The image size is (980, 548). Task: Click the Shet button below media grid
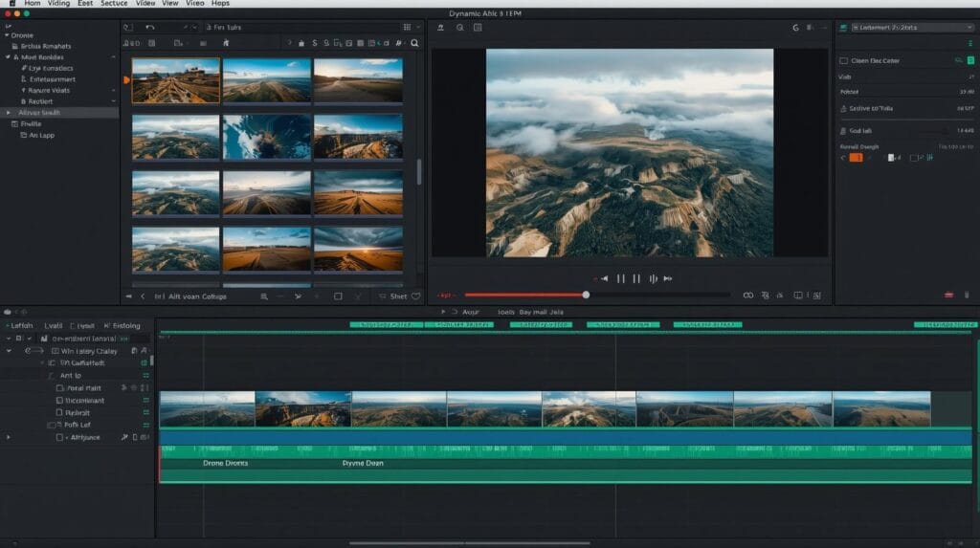(398, 296)
